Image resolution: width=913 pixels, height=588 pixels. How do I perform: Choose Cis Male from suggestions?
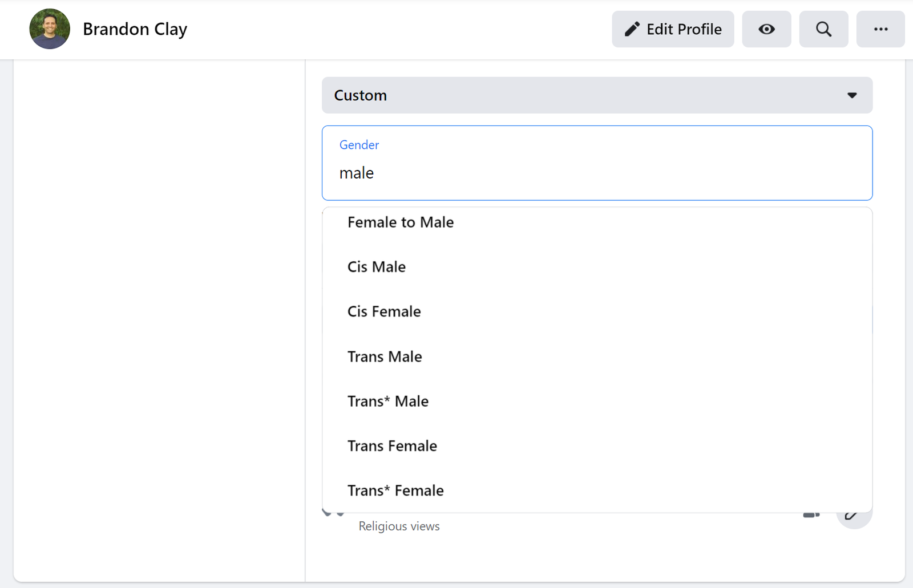(x=597, y=267)
